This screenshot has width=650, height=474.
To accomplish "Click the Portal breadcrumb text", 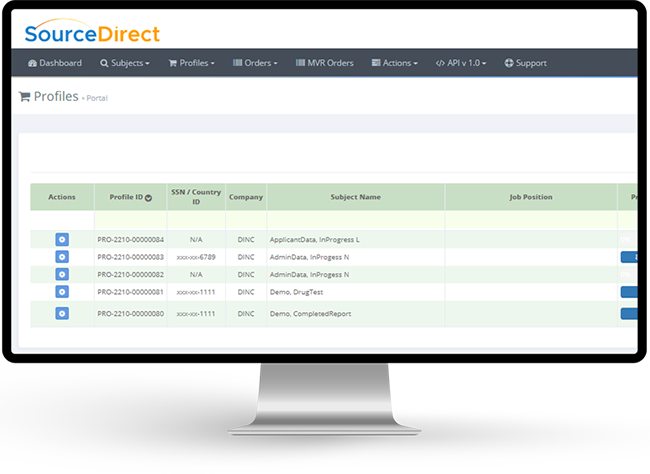I will [x=97, y=98].
